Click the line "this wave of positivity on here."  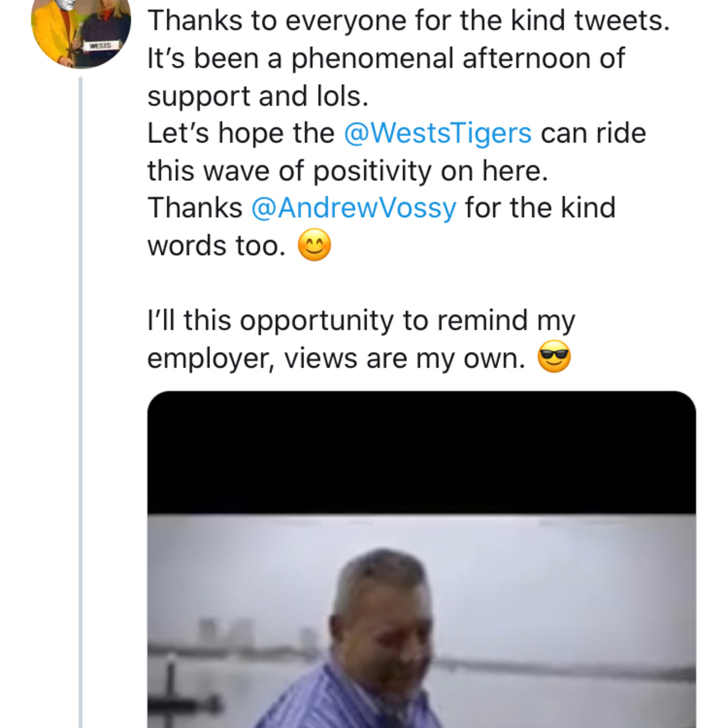pos(347,171)
